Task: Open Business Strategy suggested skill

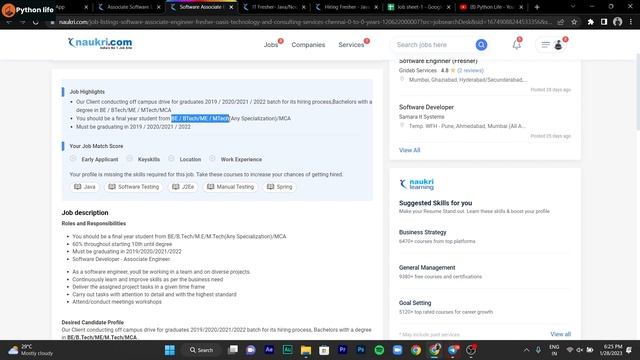Action: 422,232
